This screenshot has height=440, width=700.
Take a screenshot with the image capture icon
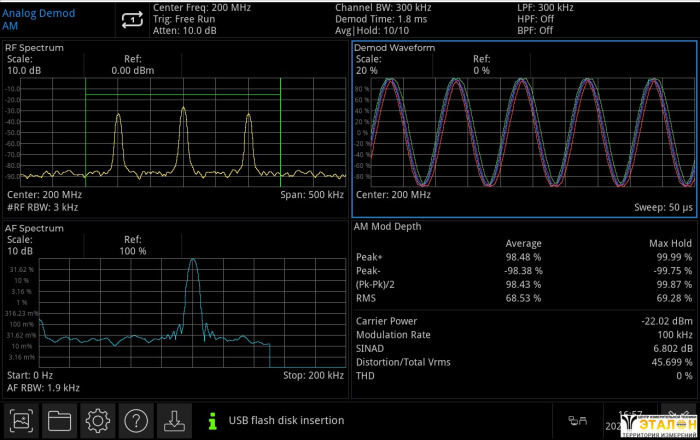click(x=23, y=420)
